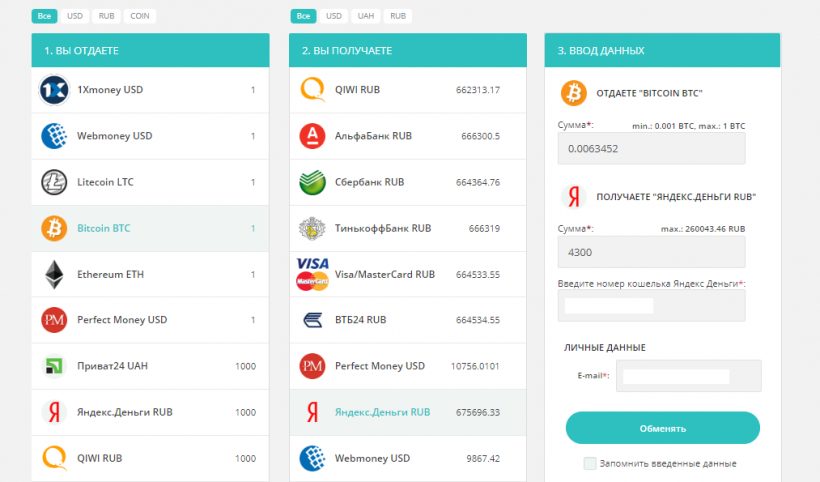Filter give column by RUB
The image size is (820, 482).
107,16
